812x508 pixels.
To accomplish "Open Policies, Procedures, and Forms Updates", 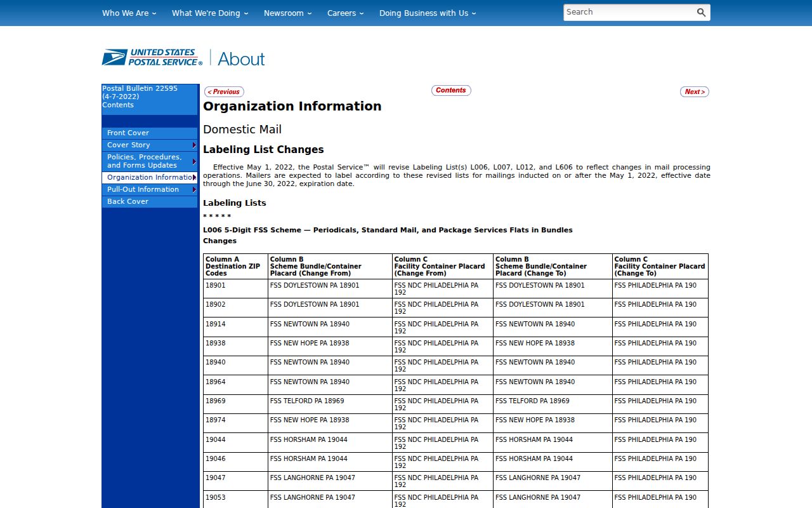I will point(150,161).
